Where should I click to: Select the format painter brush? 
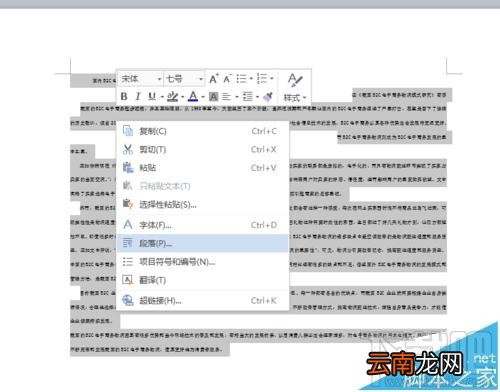click(268, 97)
